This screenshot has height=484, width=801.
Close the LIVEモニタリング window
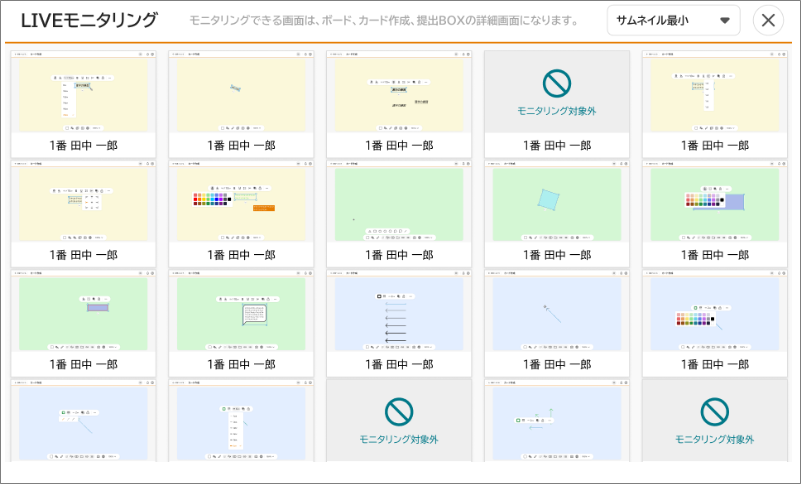click(x=768, y=20)
